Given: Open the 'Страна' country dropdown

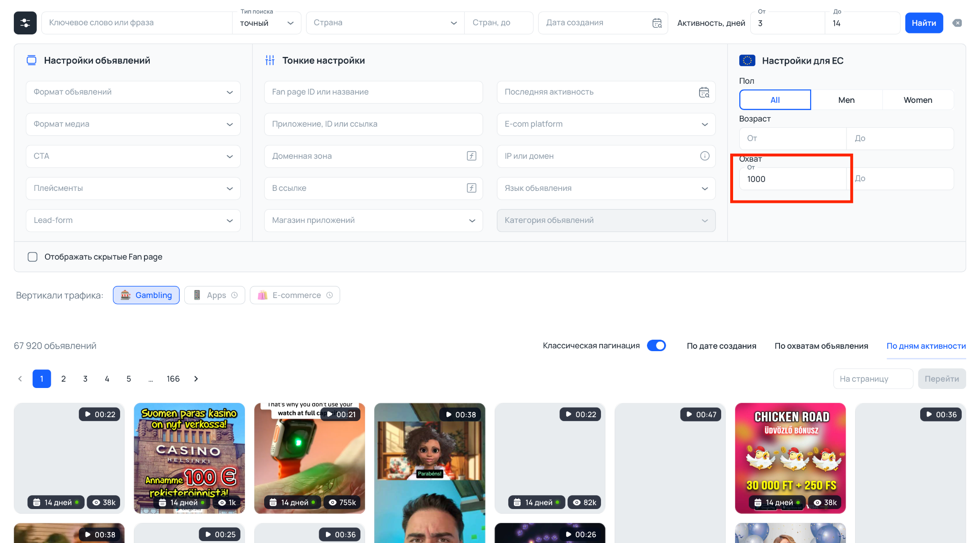Looking at the screenshot, I should point(385,23).
